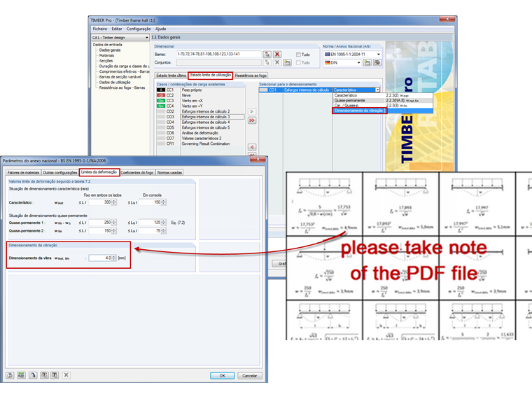The height and width of the screenshot is (399, 532).
Task: Click the pick-members icon beside Barras field
Action: 267,55
